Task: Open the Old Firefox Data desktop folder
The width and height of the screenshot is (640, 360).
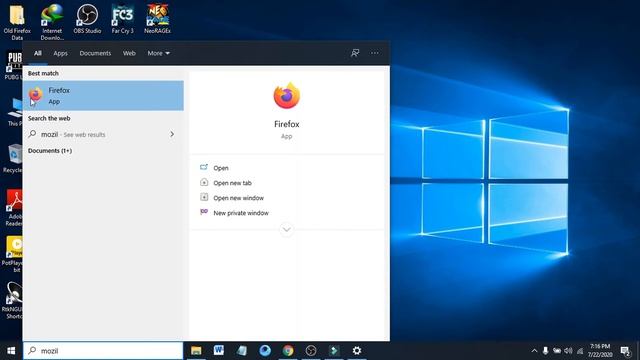Action: 17,21
